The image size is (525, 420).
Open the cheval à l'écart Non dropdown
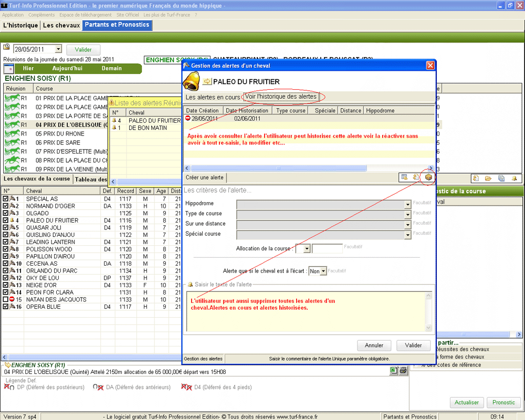point(323,271)
